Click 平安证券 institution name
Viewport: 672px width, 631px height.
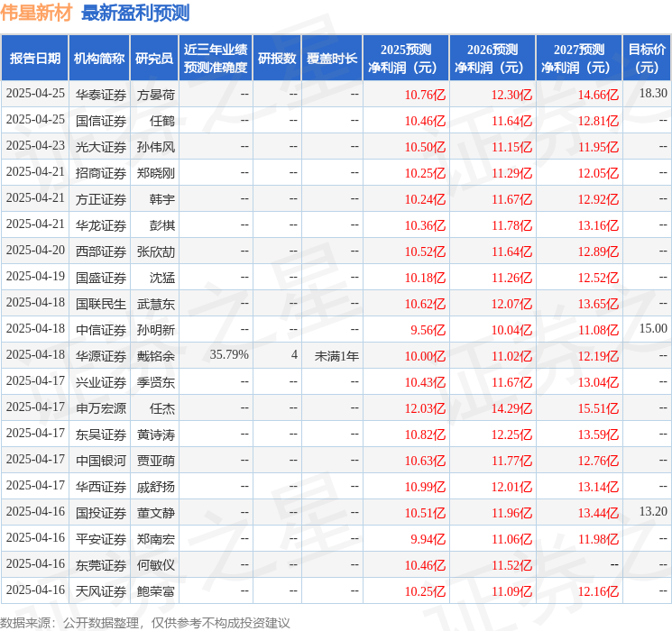tap(101, 538)
